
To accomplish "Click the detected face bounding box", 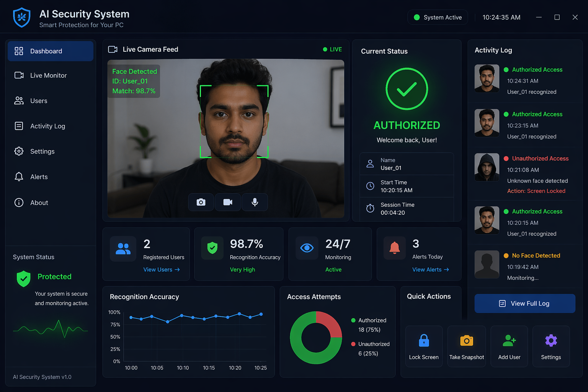I will pos(234,121).
